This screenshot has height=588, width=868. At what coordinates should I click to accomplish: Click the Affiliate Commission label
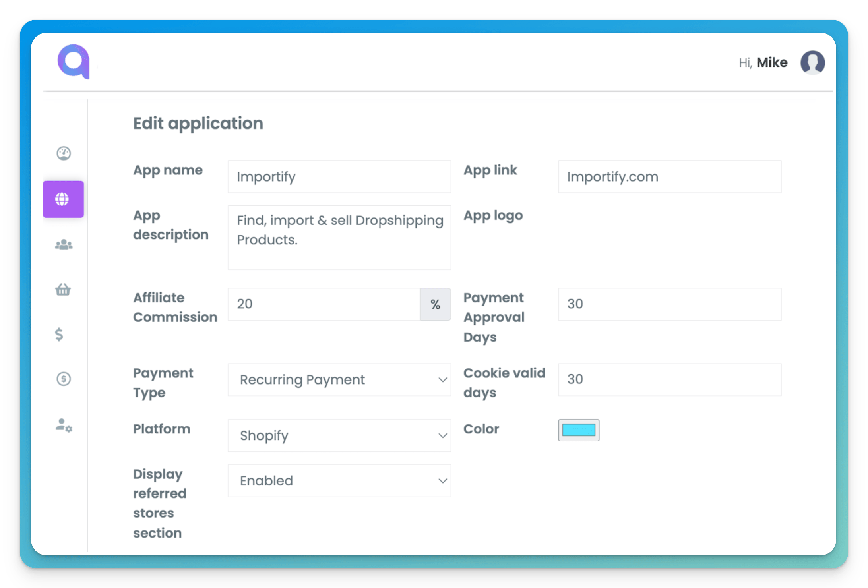coord(175,307)
